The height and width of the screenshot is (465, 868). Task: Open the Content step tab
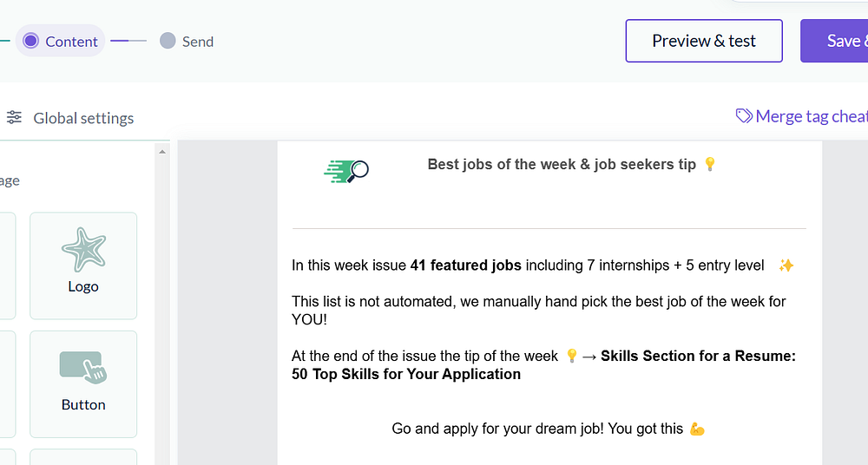[x=71, y=42]
